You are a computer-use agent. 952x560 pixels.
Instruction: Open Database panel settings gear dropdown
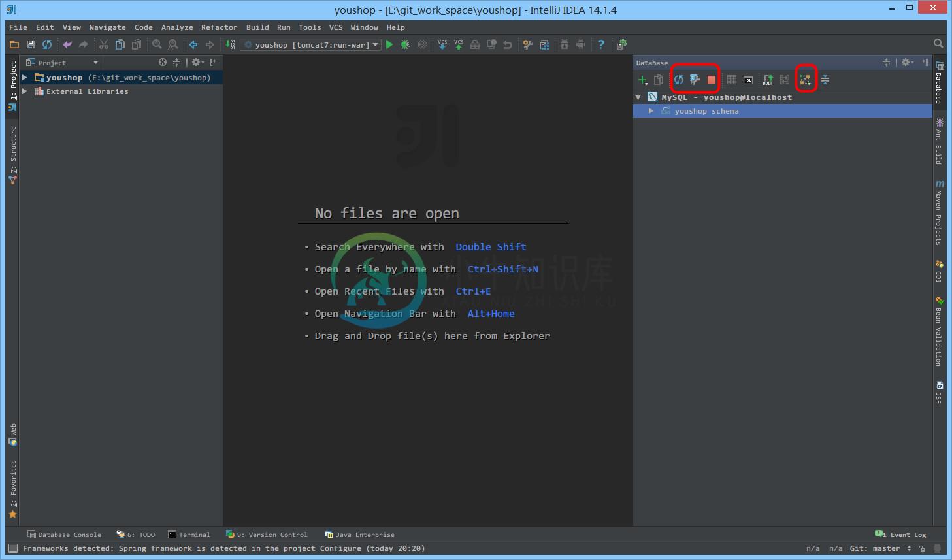pos(907,62)
